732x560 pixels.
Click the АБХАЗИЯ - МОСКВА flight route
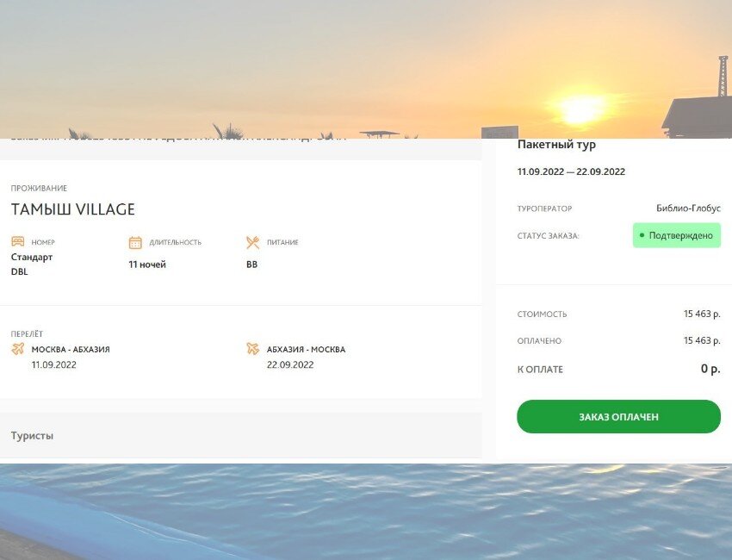(x=306, y=350)
